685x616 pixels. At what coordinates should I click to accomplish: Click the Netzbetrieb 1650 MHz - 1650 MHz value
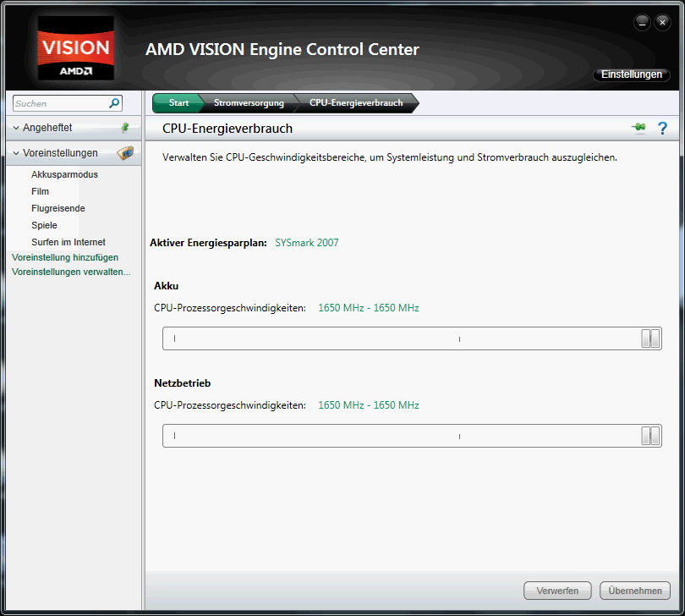coord(368,405)
